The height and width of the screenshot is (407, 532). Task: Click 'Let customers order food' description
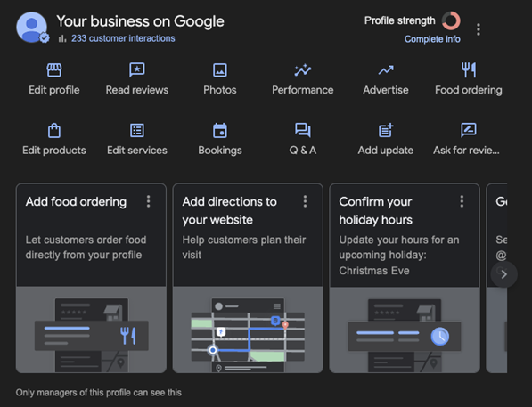[x=86, y=248]
